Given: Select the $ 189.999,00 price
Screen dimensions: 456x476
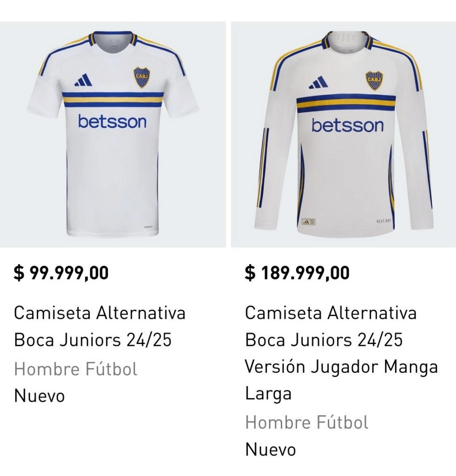Looking at the screenshot, I should 297,273.
